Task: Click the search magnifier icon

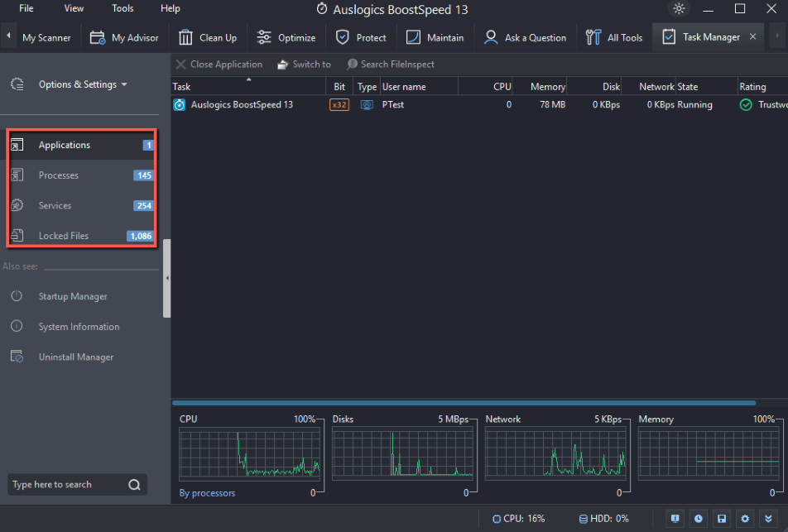Action: 134,484
